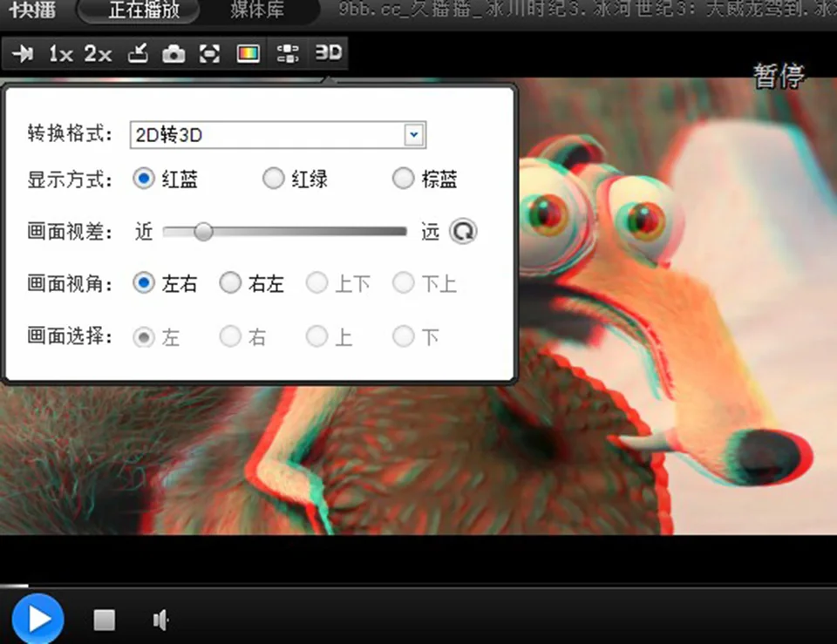Switch to the 正在播放 tab
837x644 pixels.
[143, 10]
